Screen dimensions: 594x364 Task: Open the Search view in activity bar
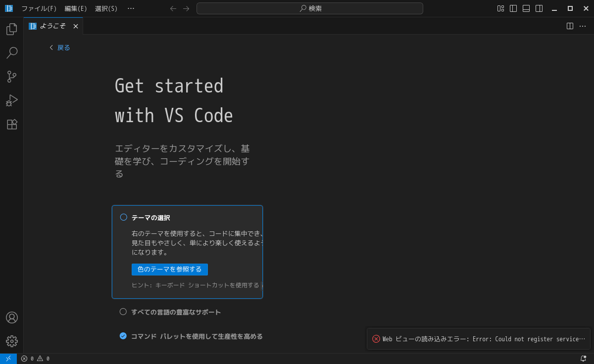pyautogui.click(x=12, y=53)
